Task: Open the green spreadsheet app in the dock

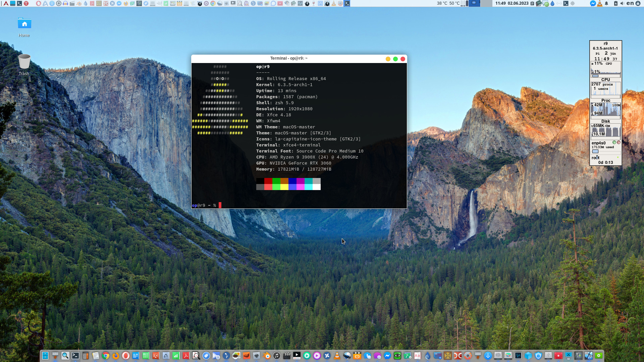Action: [x=146, y=356]
